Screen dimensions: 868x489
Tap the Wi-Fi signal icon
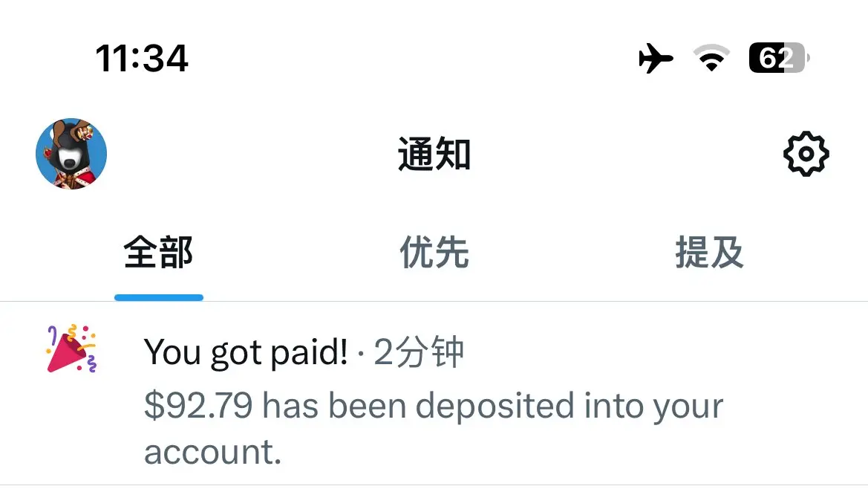pyautogui.click(x=711, y=57)
